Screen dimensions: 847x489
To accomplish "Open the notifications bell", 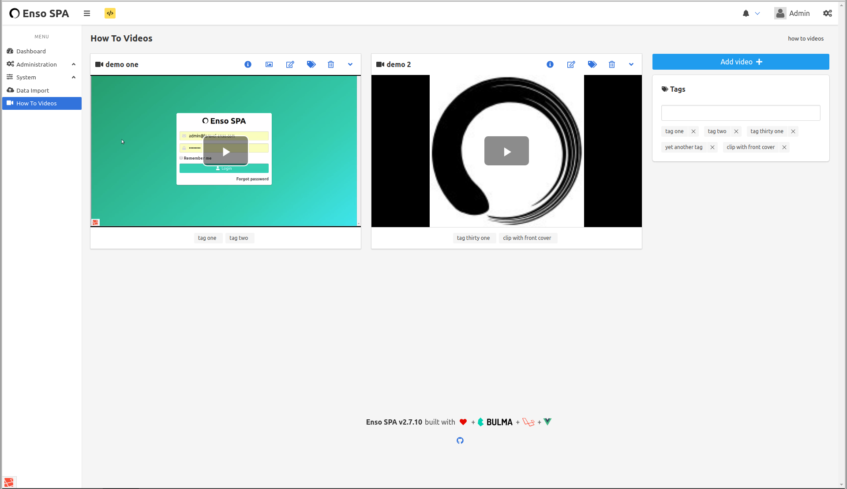I will 745,14.
